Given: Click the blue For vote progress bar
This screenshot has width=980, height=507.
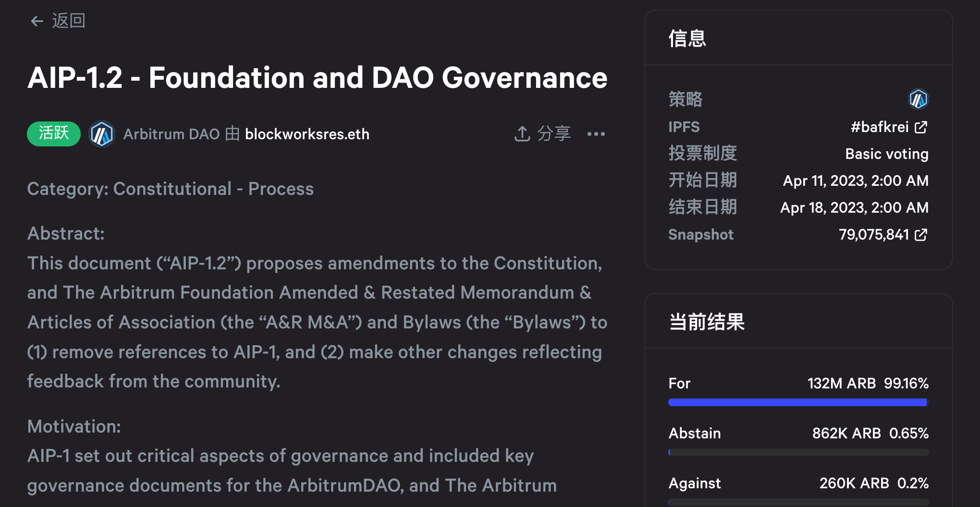Looking at the screenshot, I should click(x=797, y=402).
